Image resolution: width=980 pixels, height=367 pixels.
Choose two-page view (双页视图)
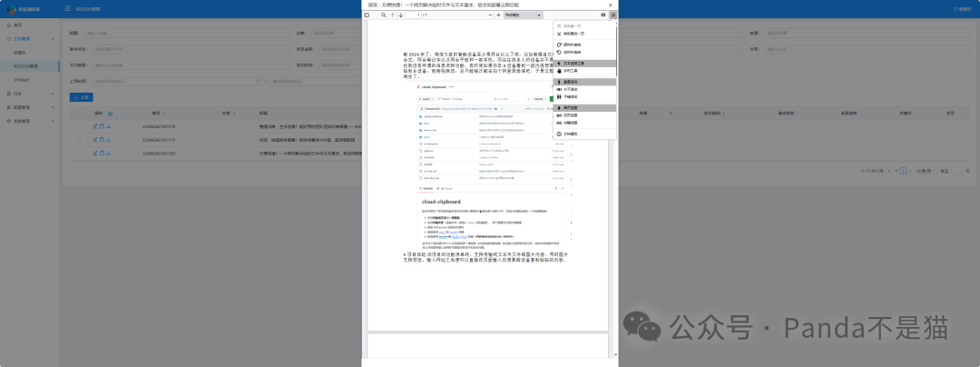[x=584, y=115]
